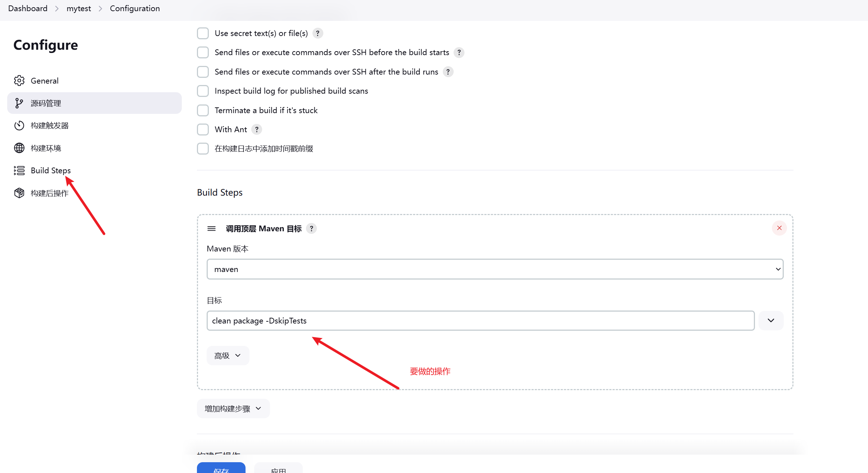868x473 pixels.
Task: Go to 源码管理 section
Action: point(94,103)
